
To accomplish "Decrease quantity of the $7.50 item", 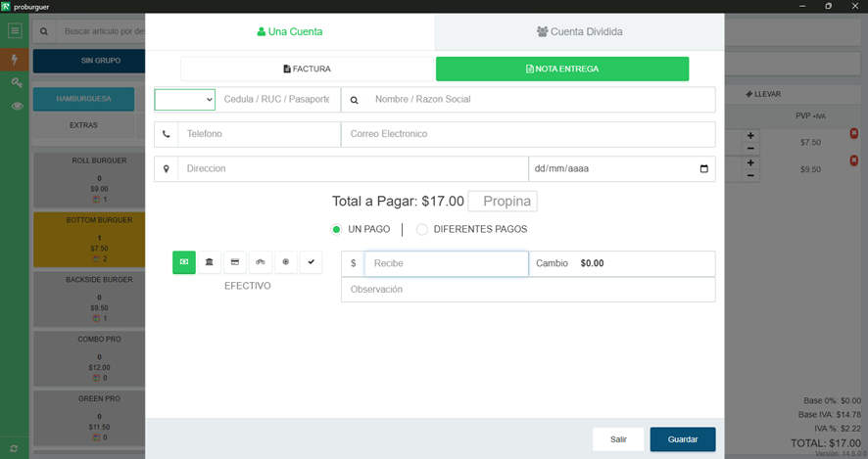I will coord(750,148).
